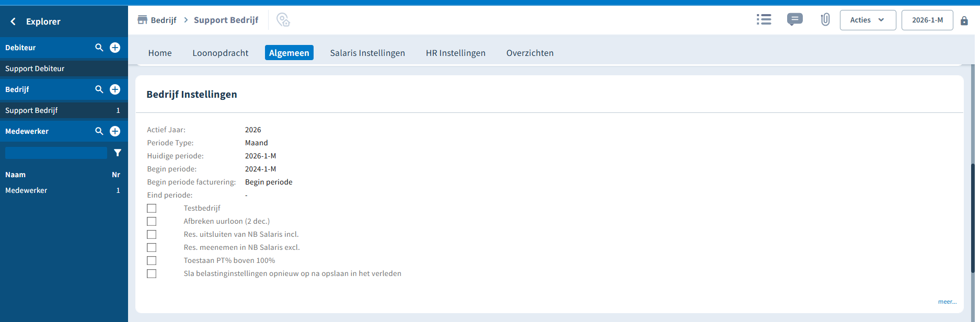Sort by Nr column header
The image size is (980, 322).
click(116, 175)
